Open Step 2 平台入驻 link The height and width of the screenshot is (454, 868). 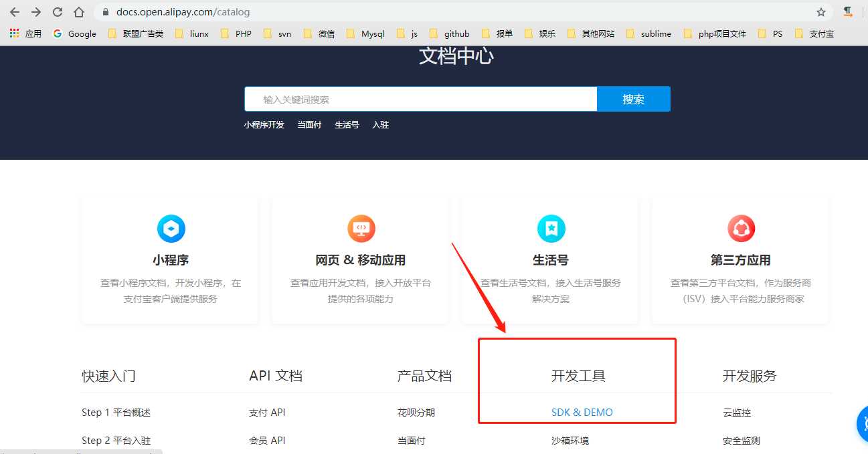point(116,441)
